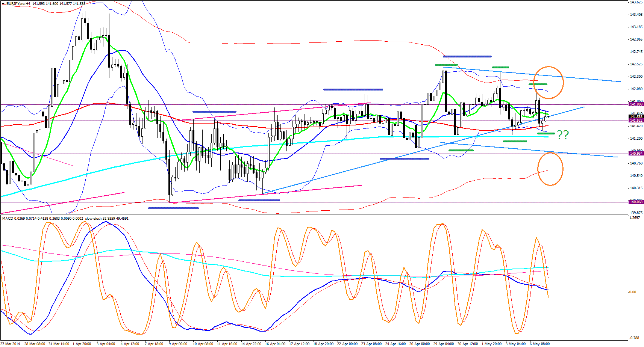Click the 10 Apr 08:00 time label

[x=203, y=344]
